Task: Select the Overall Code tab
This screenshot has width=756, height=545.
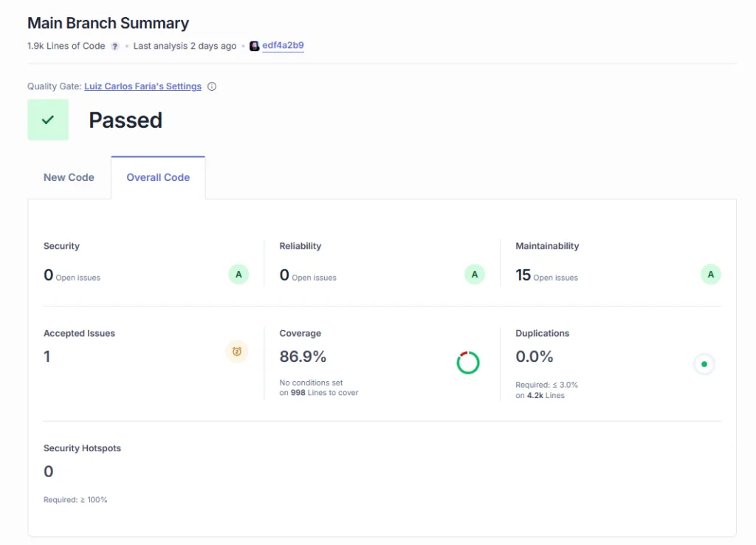Action: tap(158, 177)
